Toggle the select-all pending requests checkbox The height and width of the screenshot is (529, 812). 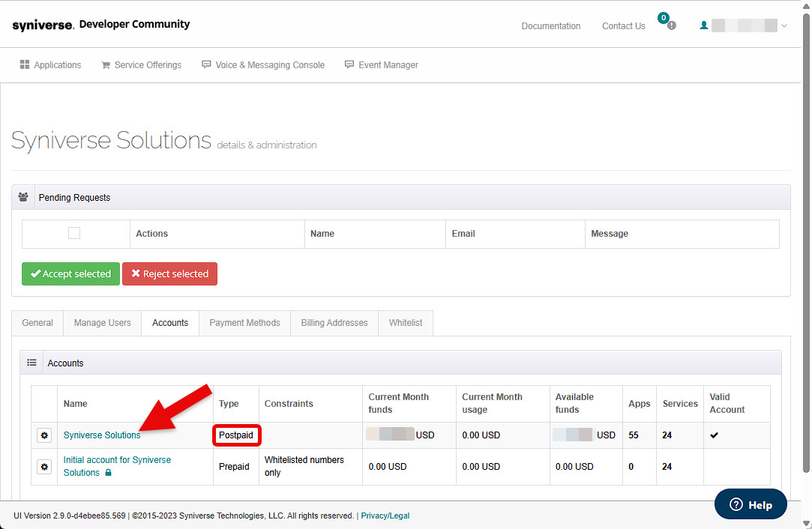pyautogui.click(x=74, y=234)
